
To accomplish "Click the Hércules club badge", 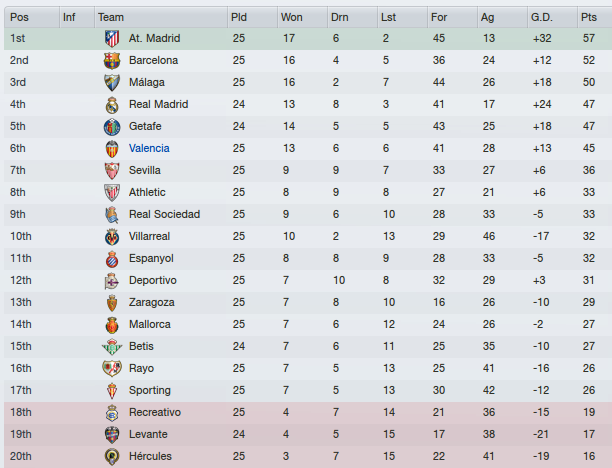I will [x=112, y=457].
